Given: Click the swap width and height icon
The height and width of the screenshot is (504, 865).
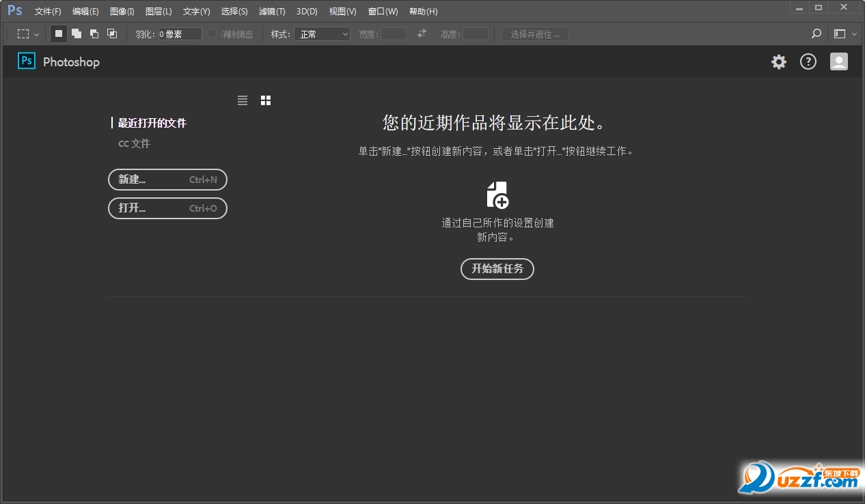Looking at the screenshot, I should coord(422,33).
